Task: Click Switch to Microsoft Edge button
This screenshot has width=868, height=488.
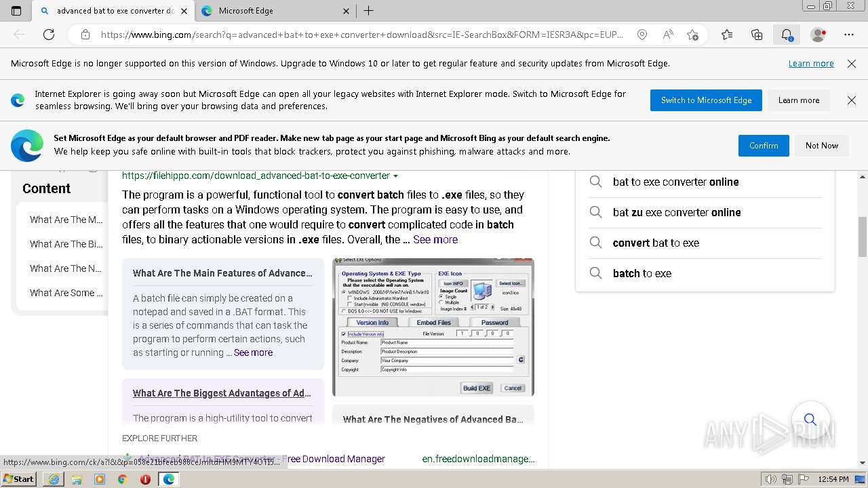Action: (706, 100)
